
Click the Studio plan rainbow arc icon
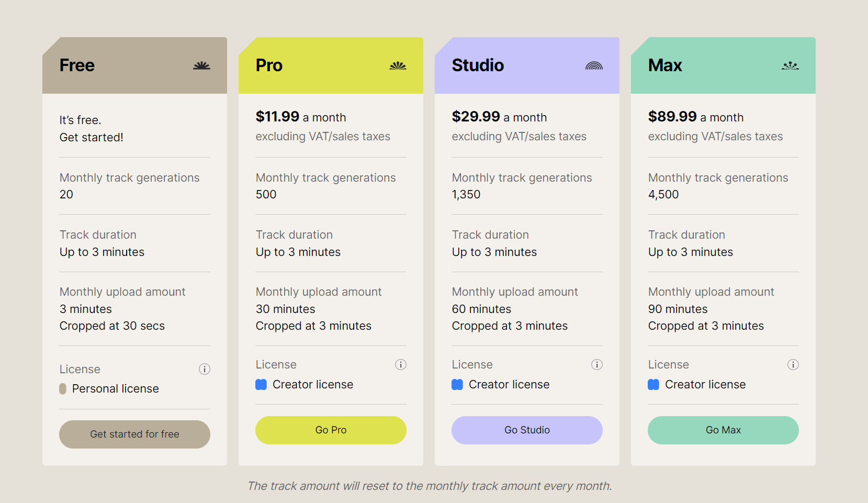(594, 65)
